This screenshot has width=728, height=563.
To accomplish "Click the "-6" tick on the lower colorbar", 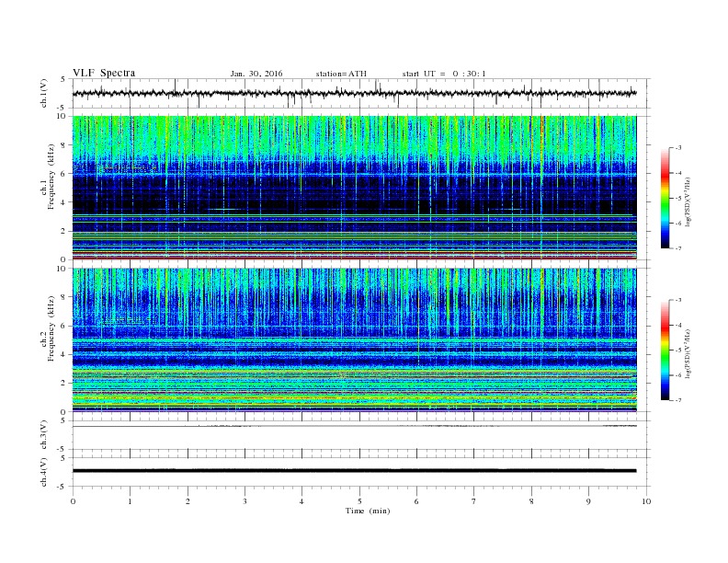I will click(x=678, y=375).
